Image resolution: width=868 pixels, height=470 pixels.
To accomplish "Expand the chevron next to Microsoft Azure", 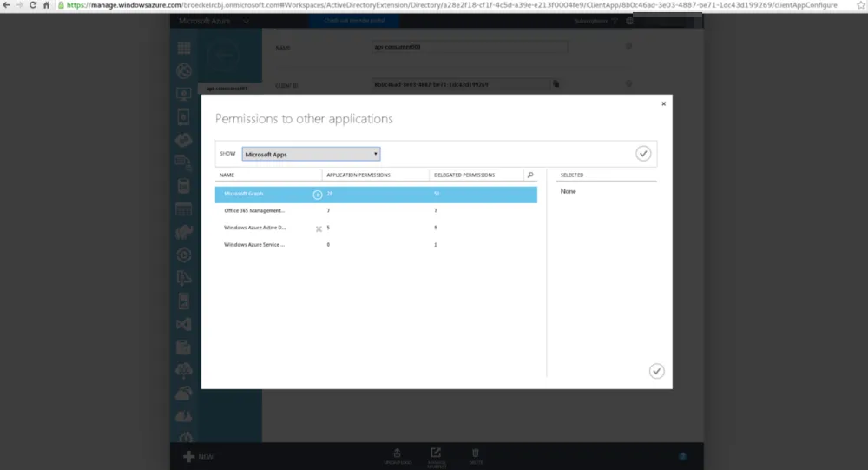I will (246, 22).
